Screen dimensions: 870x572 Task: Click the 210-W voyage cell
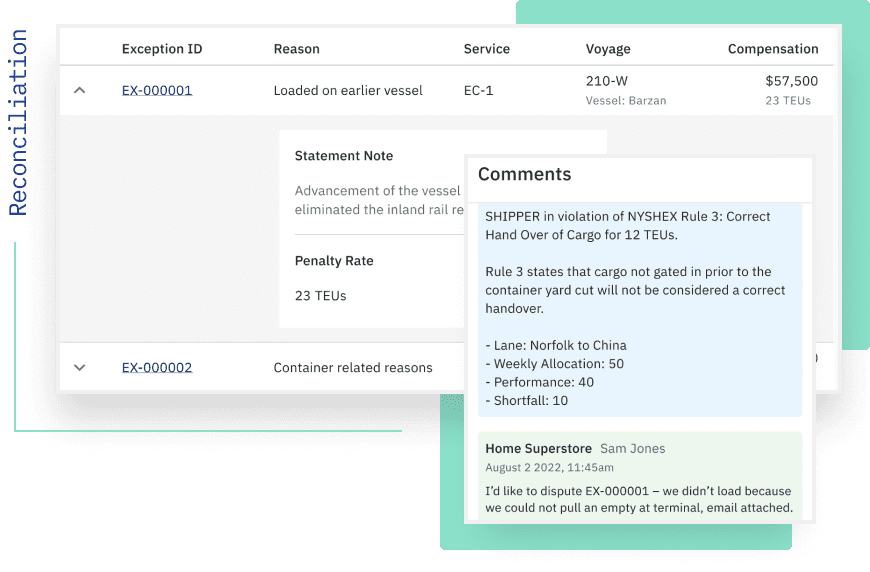pyautogui.click(x=606, y=81)
